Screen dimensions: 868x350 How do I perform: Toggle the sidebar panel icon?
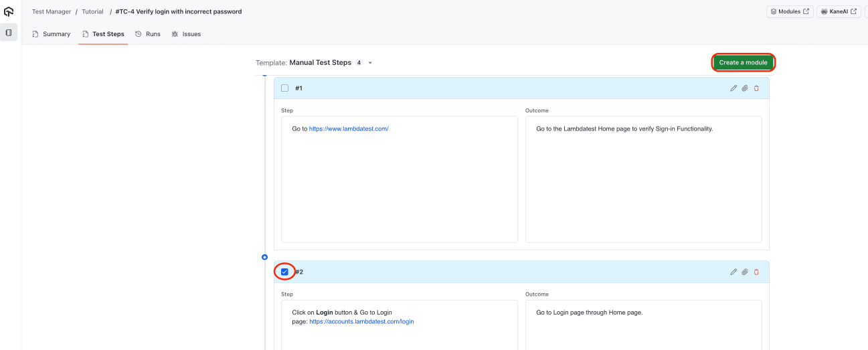click(9, 32)
